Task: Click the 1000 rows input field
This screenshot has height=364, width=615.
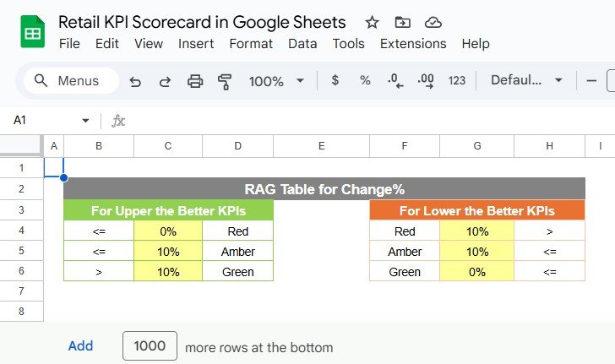Action: click(x=150, y=346)
